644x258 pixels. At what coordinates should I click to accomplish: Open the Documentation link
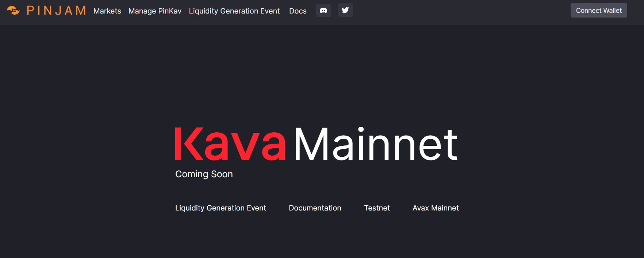pyautogui.click(x=315, y=208)
